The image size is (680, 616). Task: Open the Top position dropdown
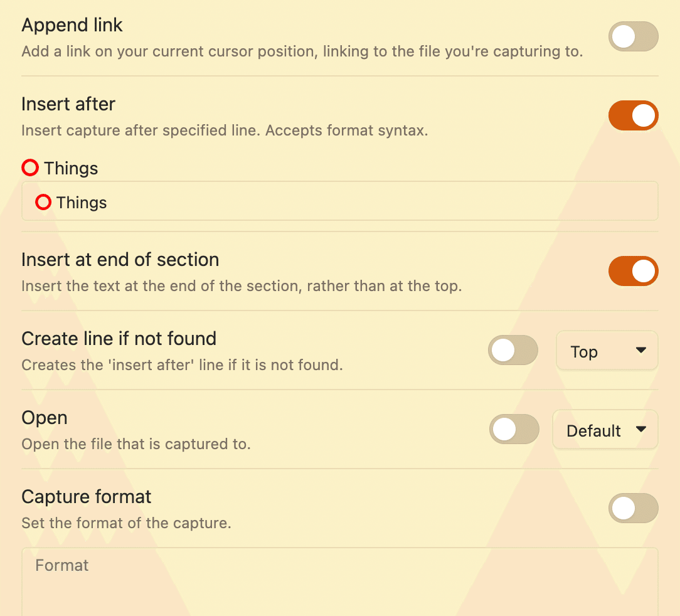point(607,351)
